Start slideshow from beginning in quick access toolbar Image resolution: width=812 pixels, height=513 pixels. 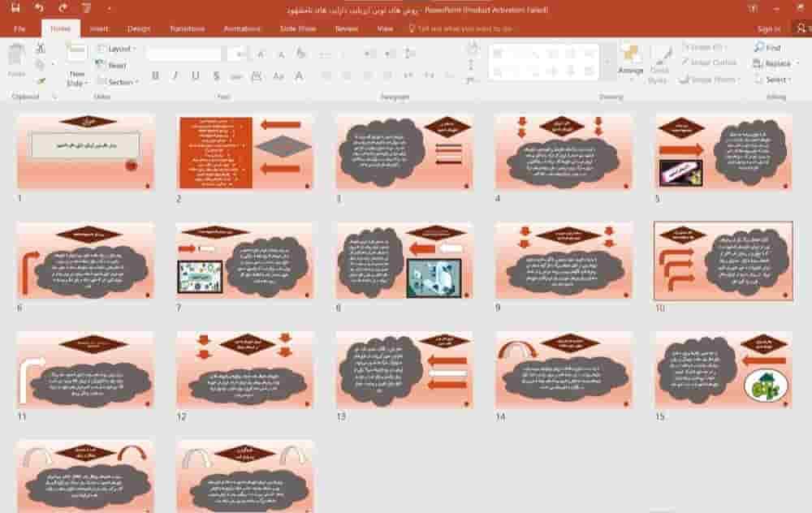[x=87, y=8]
